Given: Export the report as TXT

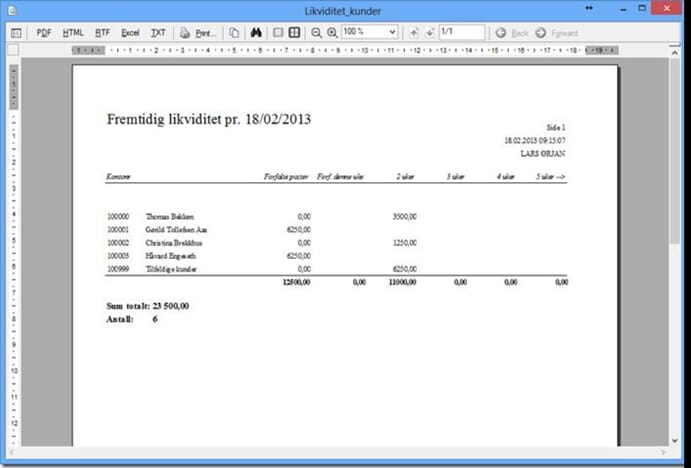Looking at the screenshot, I should tap(158, 32).
